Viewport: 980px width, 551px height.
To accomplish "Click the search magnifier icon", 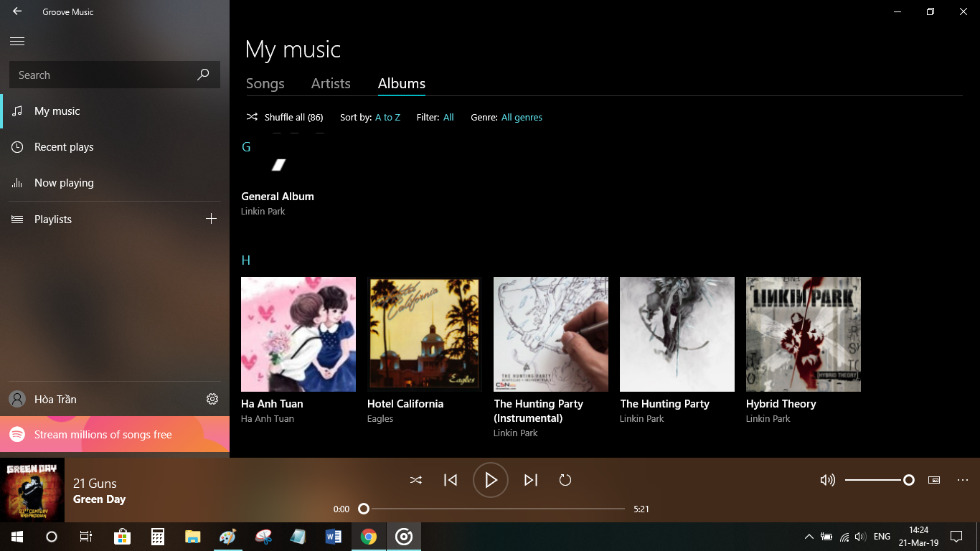I will pyautogui.click(x=203, y=75).
